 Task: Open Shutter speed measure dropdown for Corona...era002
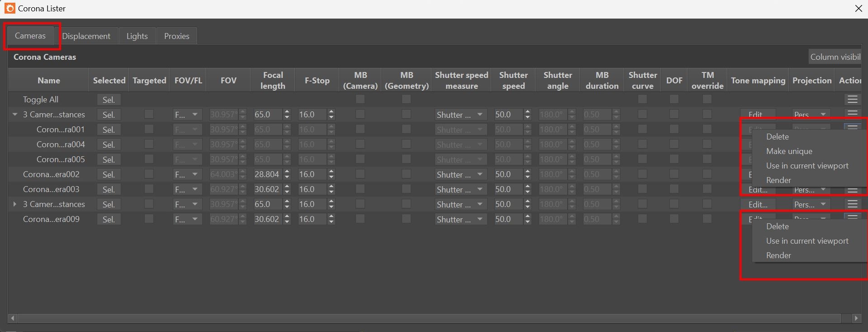(460, 174)
